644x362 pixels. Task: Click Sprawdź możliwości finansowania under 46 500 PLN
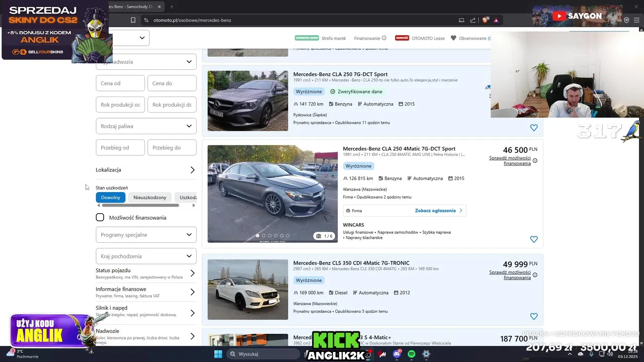pyautogui.click(x=510, y=160)
